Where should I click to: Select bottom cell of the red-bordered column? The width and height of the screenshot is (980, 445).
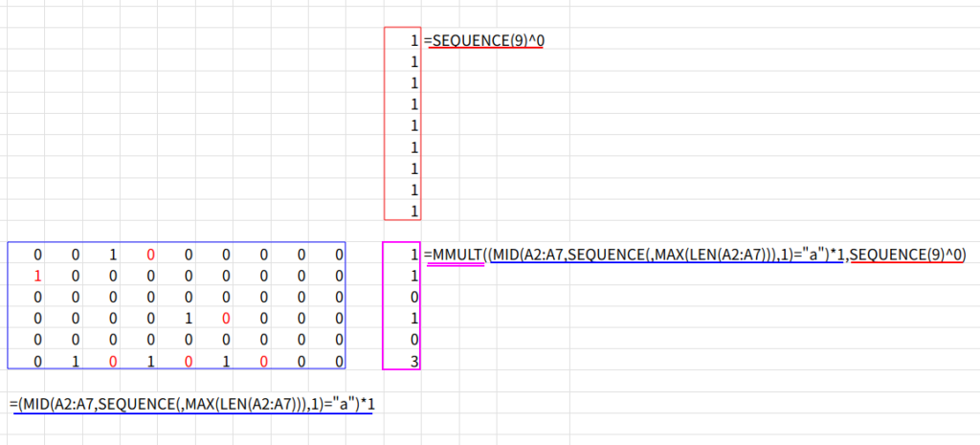click(x=413, y=210)
